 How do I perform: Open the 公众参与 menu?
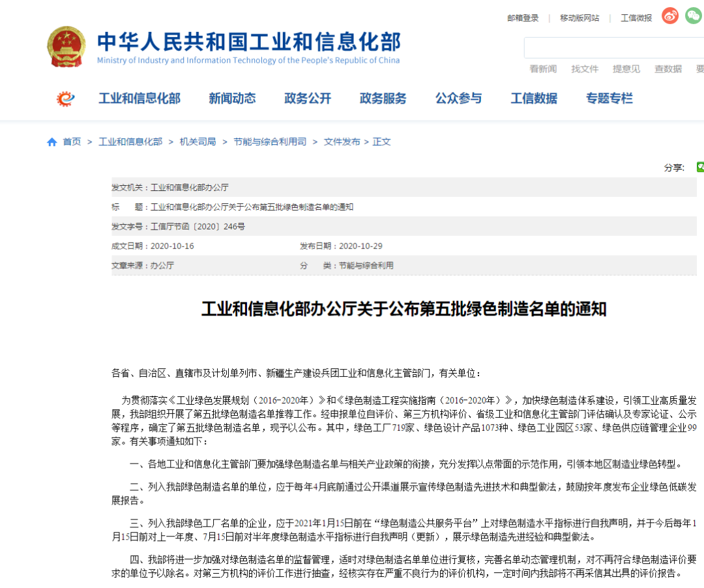click(458, 98)
